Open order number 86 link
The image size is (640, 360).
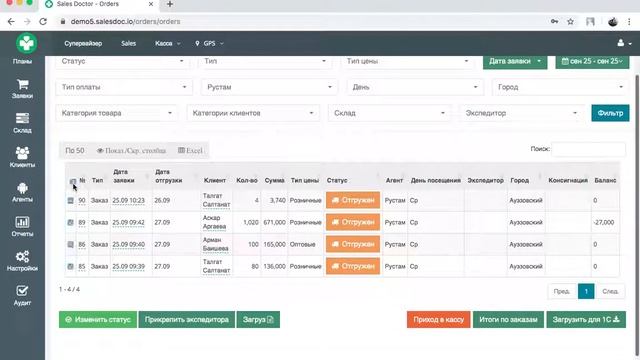82,244
